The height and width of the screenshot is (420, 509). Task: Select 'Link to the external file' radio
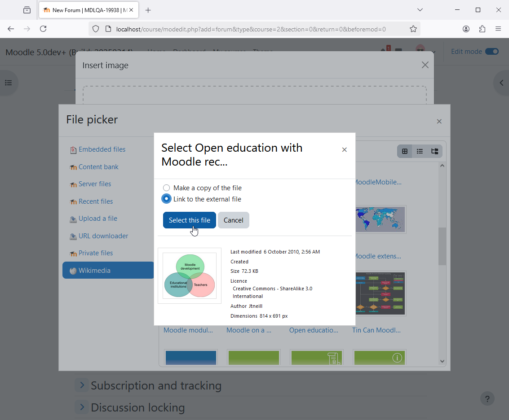click(166, 199)
